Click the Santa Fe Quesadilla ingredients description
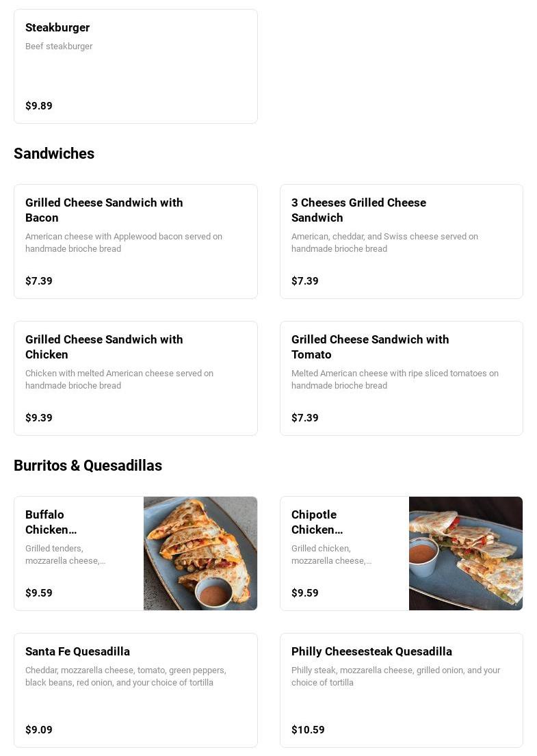The width and height of the screenshot is (537, 756). 125,677
